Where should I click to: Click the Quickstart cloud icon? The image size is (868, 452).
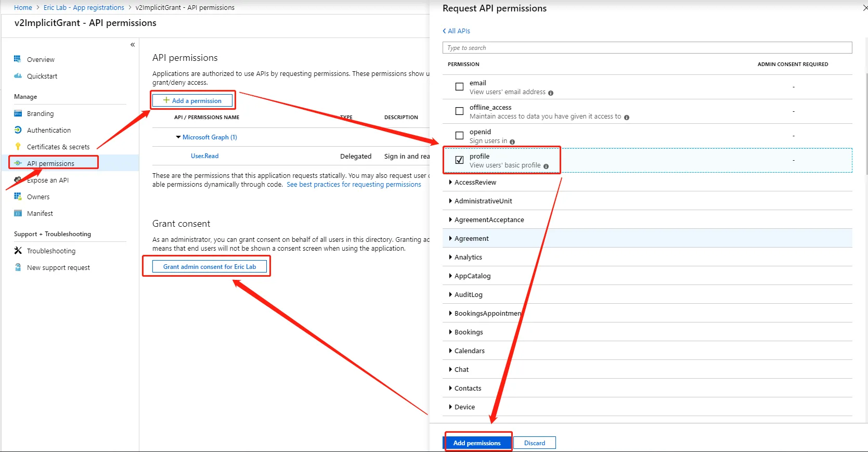(x=18, y=76)
